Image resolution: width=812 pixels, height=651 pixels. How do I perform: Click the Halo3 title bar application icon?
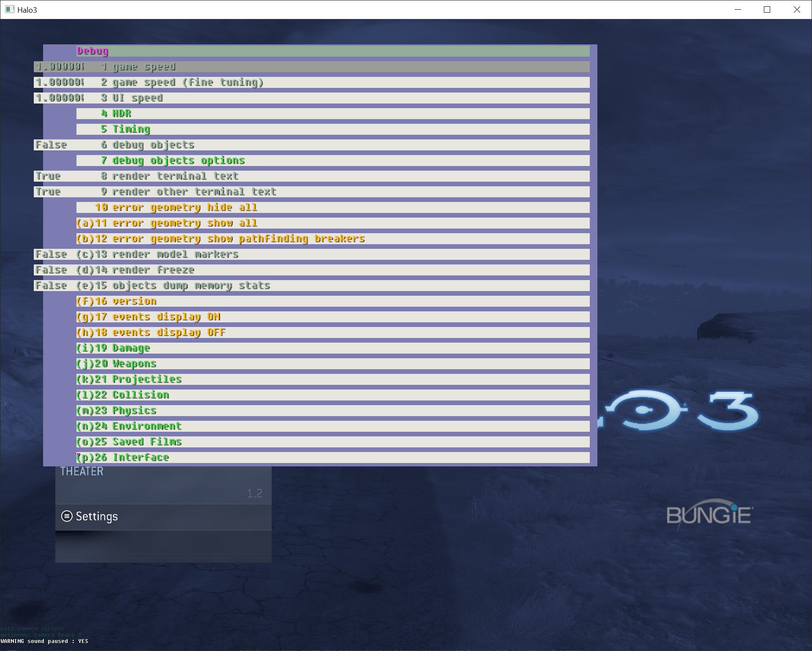(x=9, y=9)
